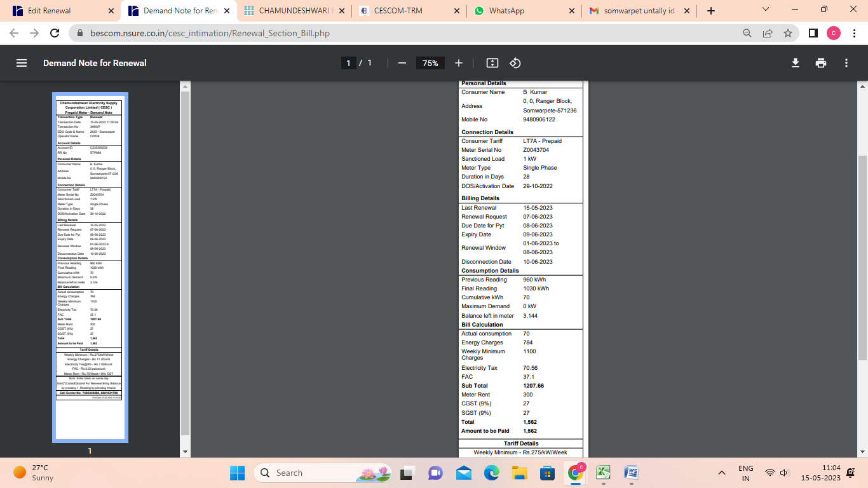Open the tab search dropdown chevron

click(x=766, y=10)
